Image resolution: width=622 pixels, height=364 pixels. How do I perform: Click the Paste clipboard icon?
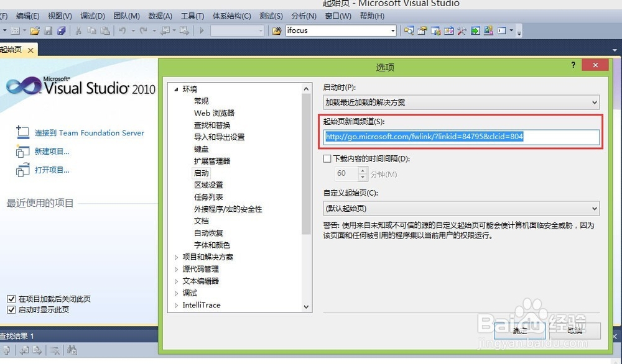pyautogui.click(x=105, y=30)
